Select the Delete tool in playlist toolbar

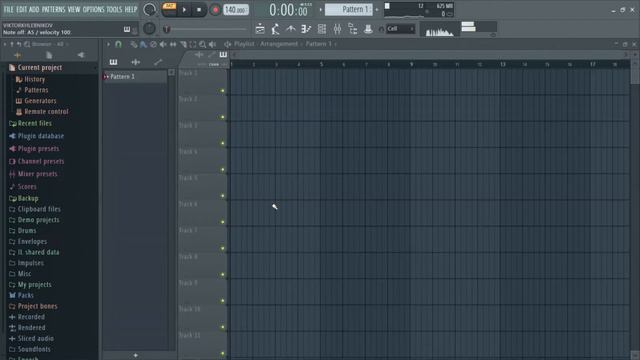(153, 44)
